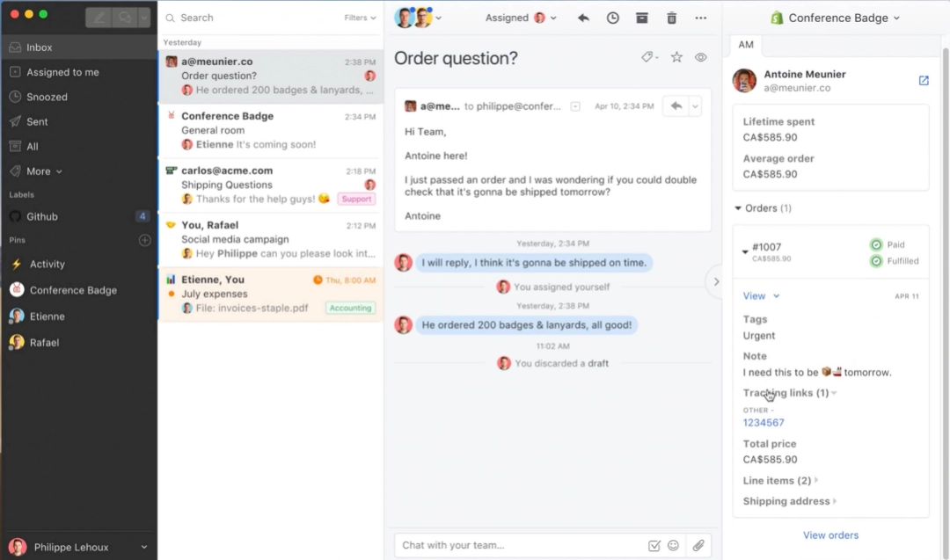Open the emoji picker in chat box
950x560 pixels.
674,545
